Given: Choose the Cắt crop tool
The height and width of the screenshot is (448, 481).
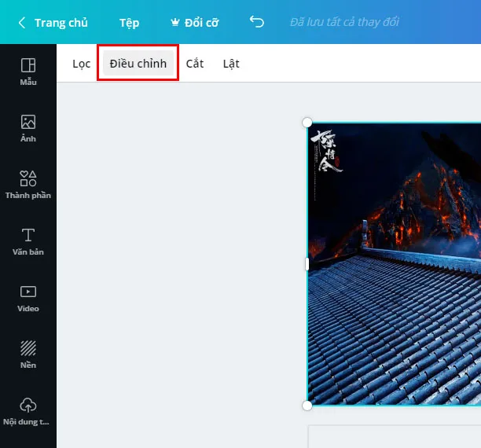Looking at the screenshot, I should (x=195, y=64).
